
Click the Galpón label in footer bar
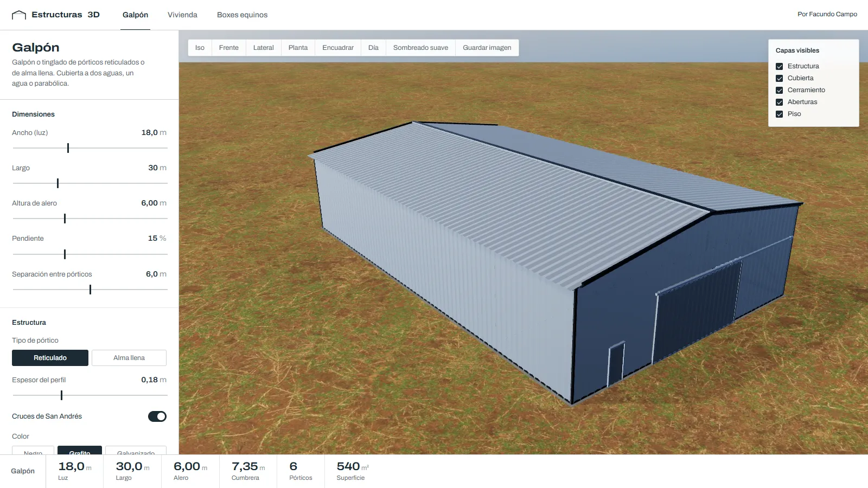[x=23, y=471]
